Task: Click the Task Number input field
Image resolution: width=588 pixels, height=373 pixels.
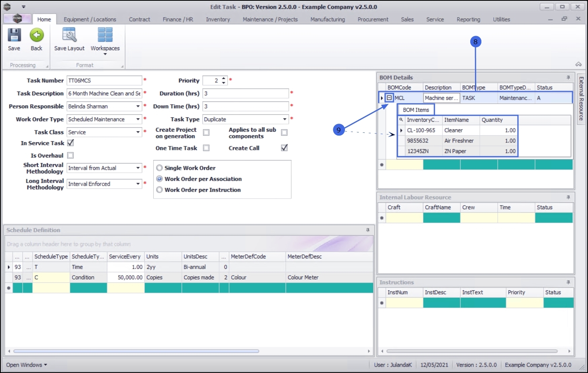Action: (x=104, y=80)
